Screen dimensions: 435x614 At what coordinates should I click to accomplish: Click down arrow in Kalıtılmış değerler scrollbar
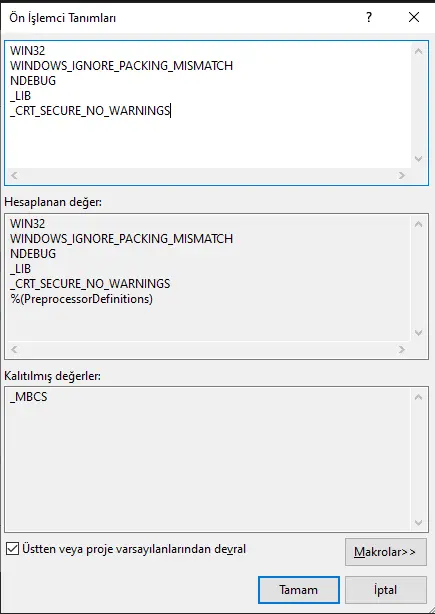418,523
